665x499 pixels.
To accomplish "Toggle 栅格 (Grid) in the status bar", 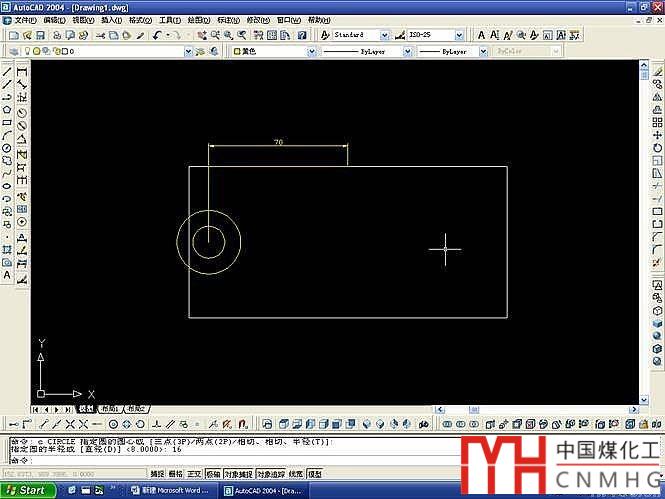I will click(176, 474).
